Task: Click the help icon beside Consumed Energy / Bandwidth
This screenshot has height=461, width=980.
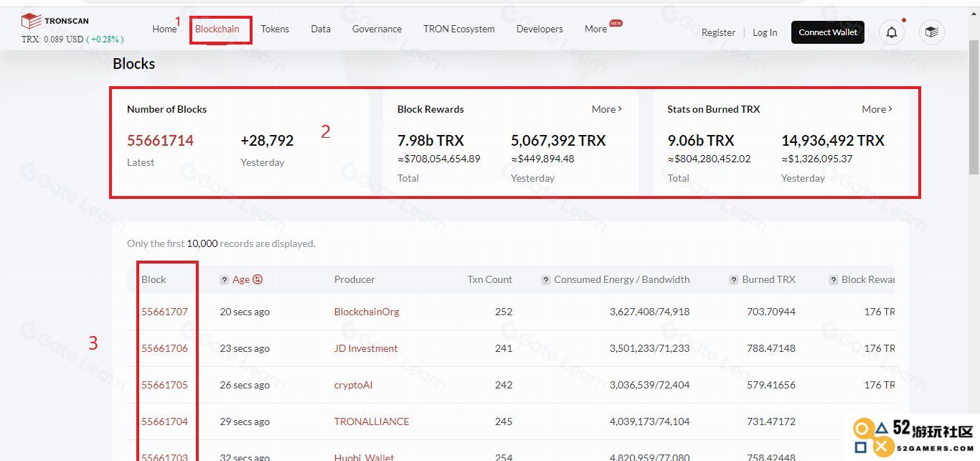Action: [546, 280]
